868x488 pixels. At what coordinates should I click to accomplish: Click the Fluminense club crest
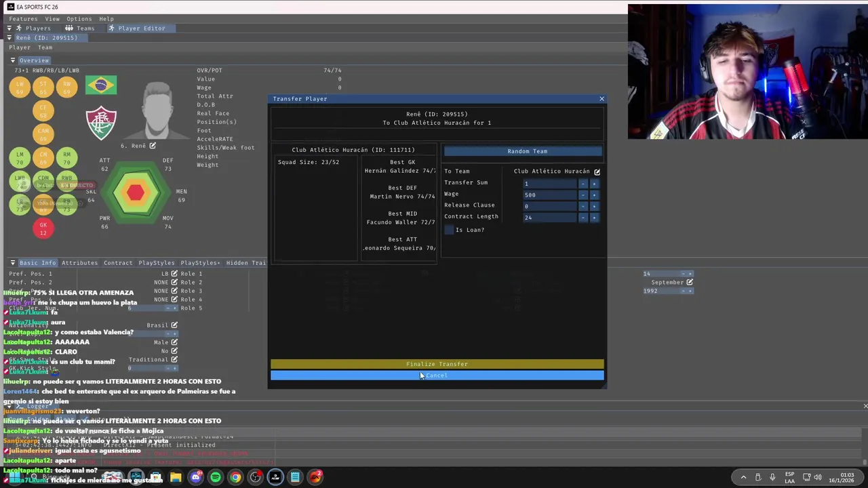coord(101,124)
